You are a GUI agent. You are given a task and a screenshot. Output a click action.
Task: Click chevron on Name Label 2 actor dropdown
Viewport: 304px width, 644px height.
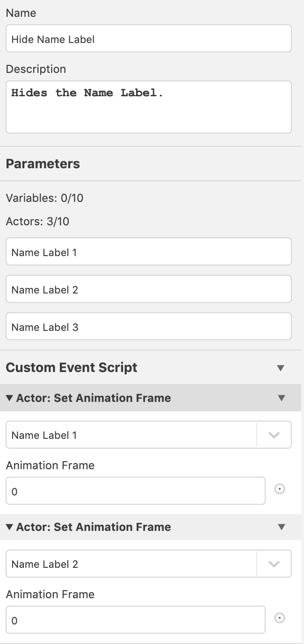[274, 564]
